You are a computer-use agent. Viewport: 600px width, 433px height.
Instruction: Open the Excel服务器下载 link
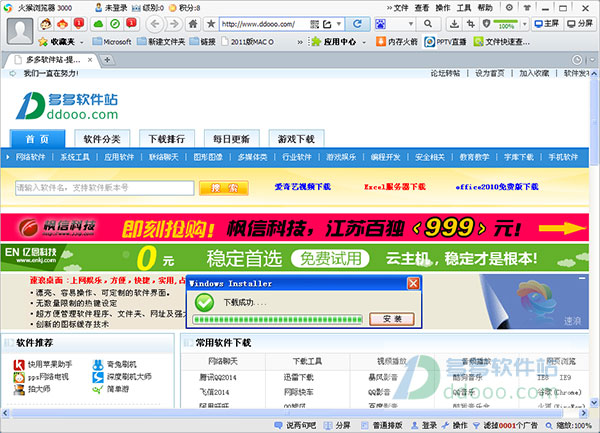click(x=395, y=187)
